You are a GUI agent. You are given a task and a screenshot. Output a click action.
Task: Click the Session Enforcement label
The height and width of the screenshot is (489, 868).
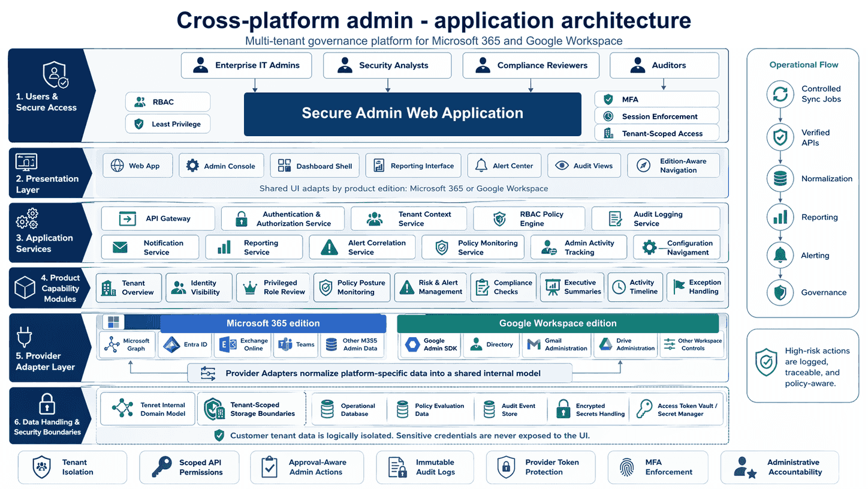[659, 116]
